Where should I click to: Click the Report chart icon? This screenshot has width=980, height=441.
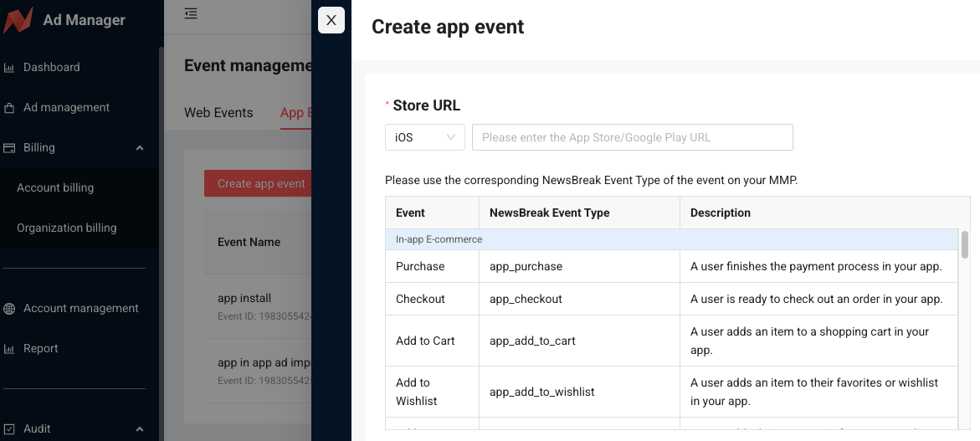pyautogui.click(x=9, y=349)
